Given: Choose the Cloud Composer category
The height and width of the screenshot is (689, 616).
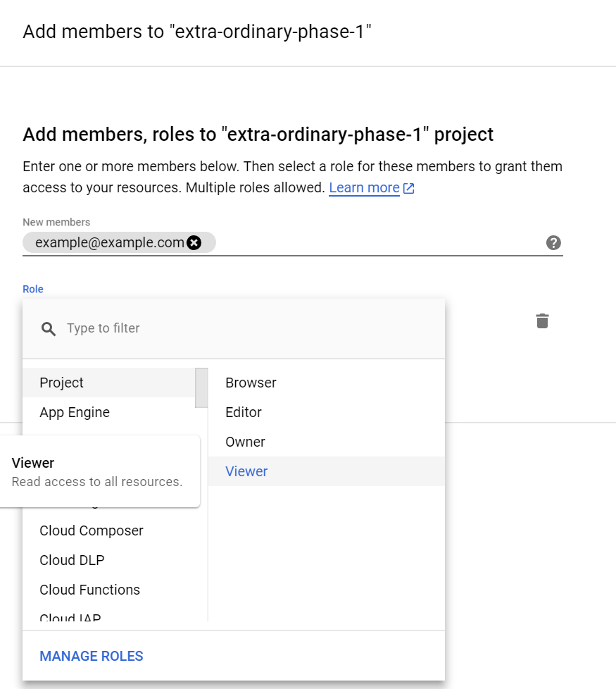Looking at the screenshot, I should coord(92,530).
